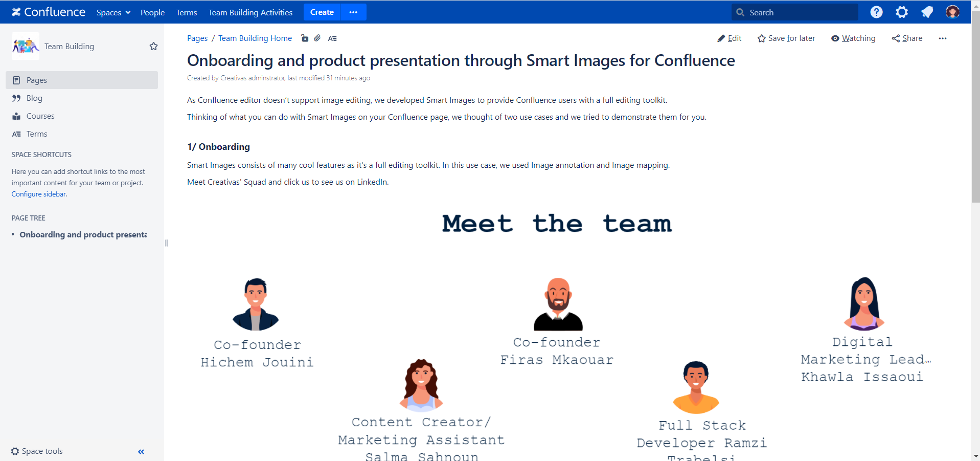Collapse the sidebar with the double-chevron
Image resolution: width=980 pixels, height=461 pixels.
[141, 452]
